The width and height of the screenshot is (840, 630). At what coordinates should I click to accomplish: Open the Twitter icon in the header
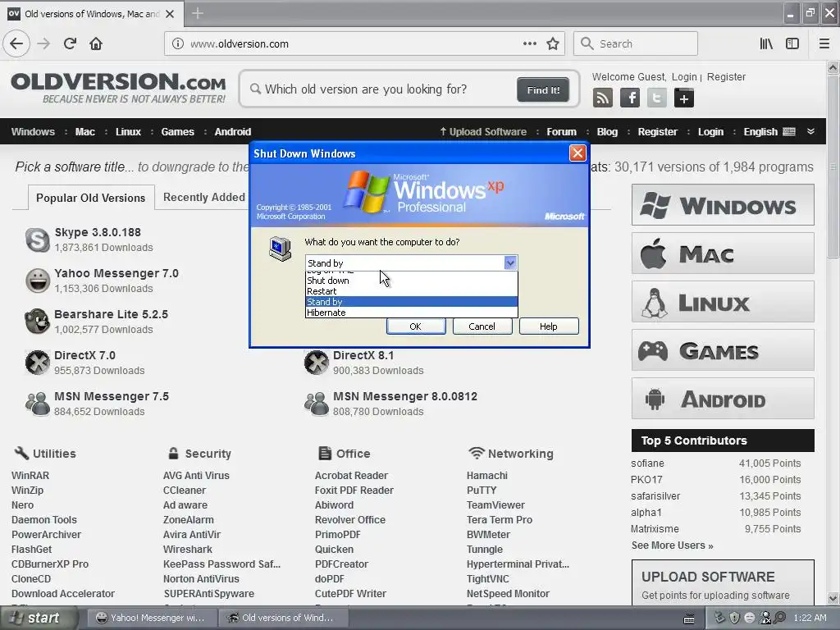(657, 98)
